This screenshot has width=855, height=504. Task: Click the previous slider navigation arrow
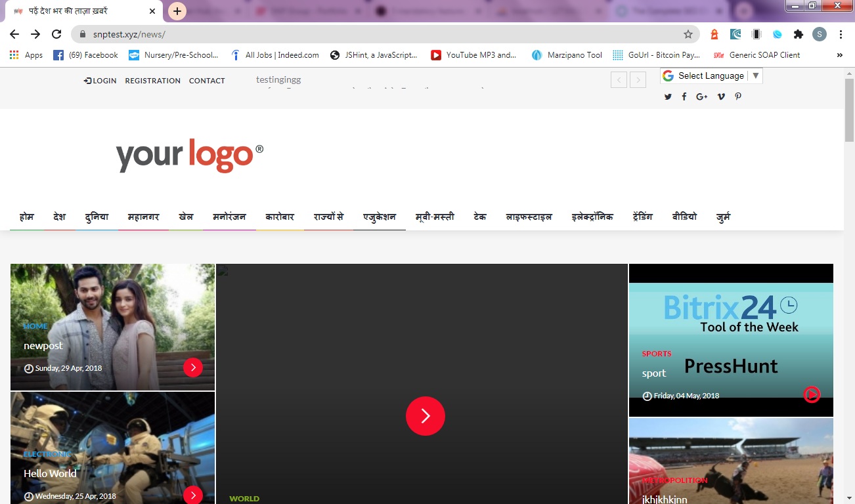[619, 79]
